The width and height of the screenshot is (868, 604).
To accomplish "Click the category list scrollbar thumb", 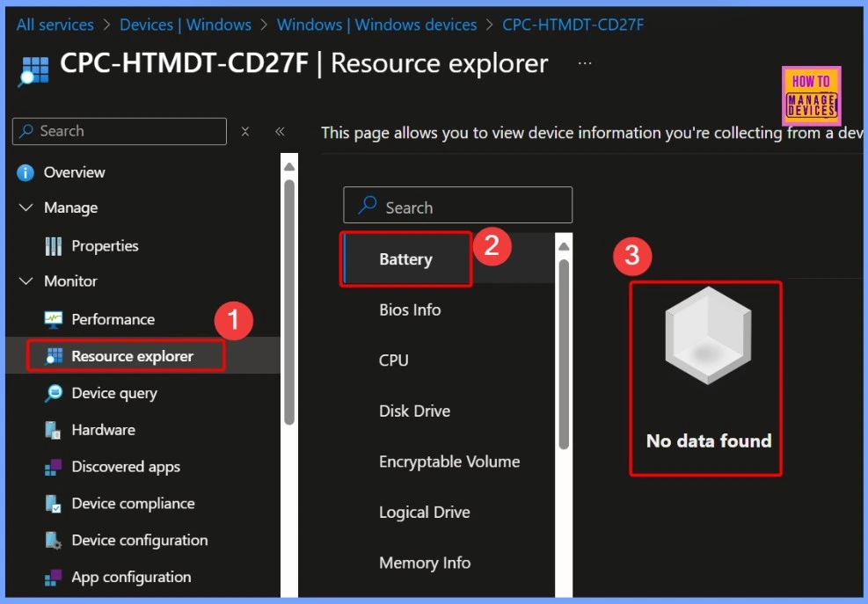I will [564, 354].
